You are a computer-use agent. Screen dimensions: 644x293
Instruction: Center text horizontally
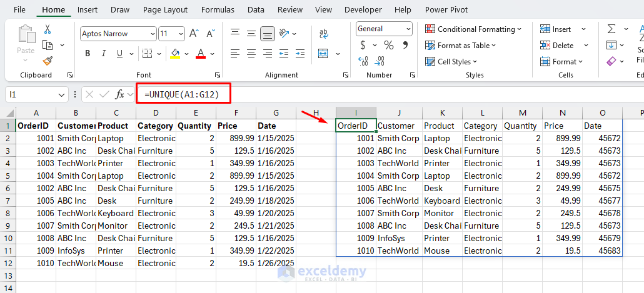click(x=251, y=53)
